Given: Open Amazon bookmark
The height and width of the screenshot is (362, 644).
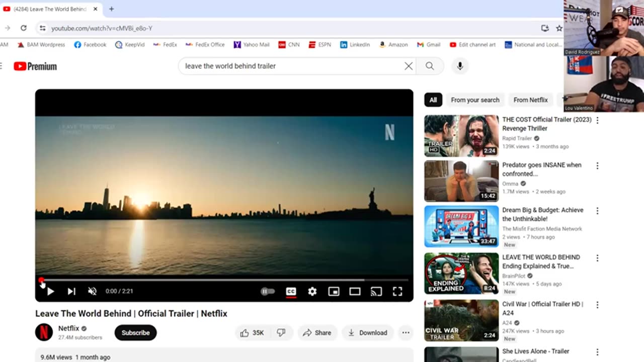Looking at the screenshot, I should [x=393, y=45].
